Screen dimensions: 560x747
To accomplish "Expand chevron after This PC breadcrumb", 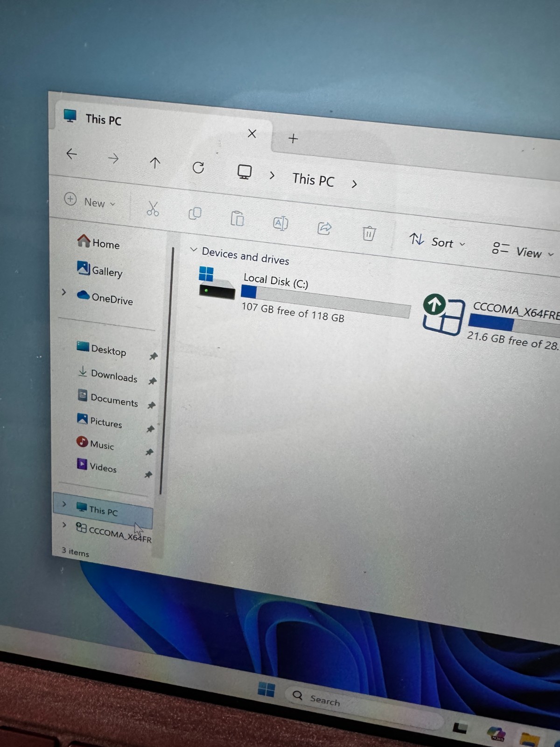I will 354,184.
